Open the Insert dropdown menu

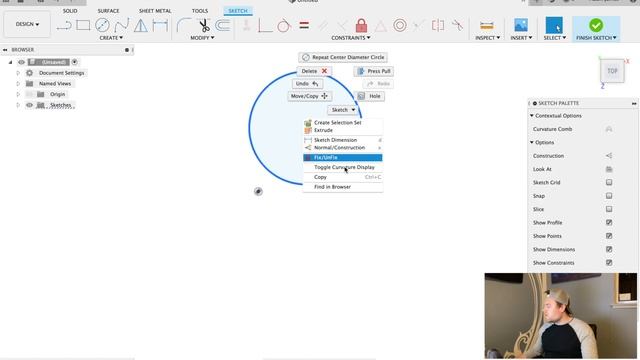(x=521, y=38)
